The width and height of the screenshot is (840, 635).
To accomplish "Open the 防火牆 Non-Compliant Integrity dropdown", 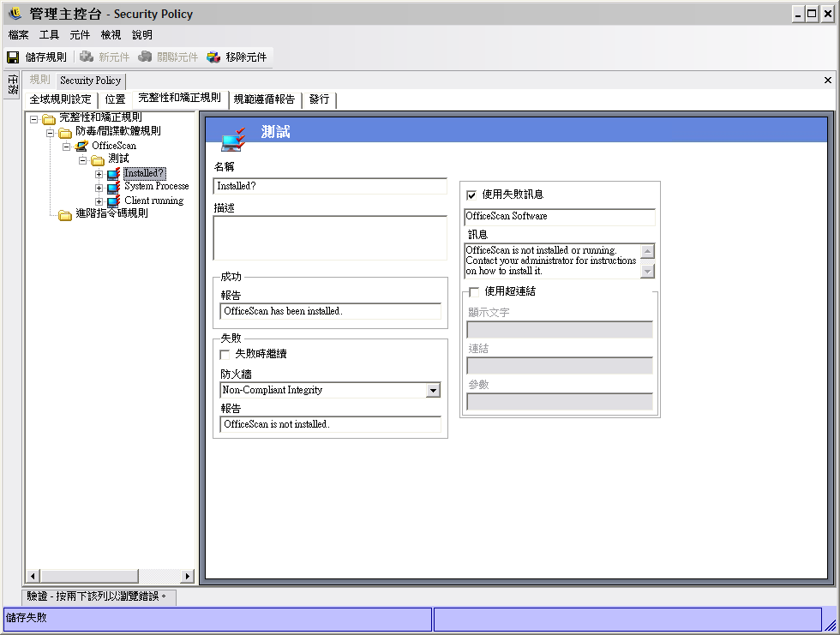I will click(434, 390).
